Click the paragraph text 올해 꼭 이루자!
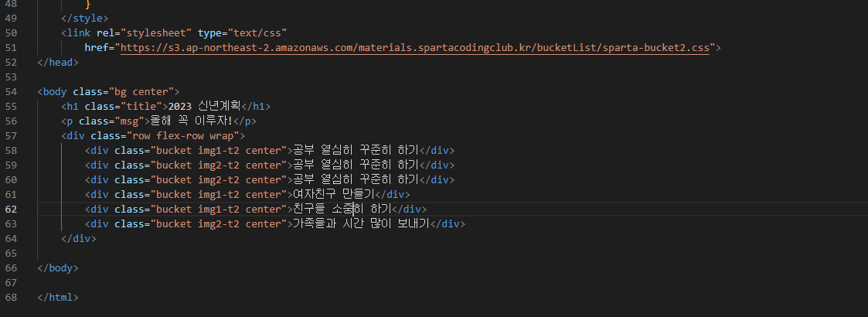The height and width of the screenshot is (317, 868). (x=191, y=121)
